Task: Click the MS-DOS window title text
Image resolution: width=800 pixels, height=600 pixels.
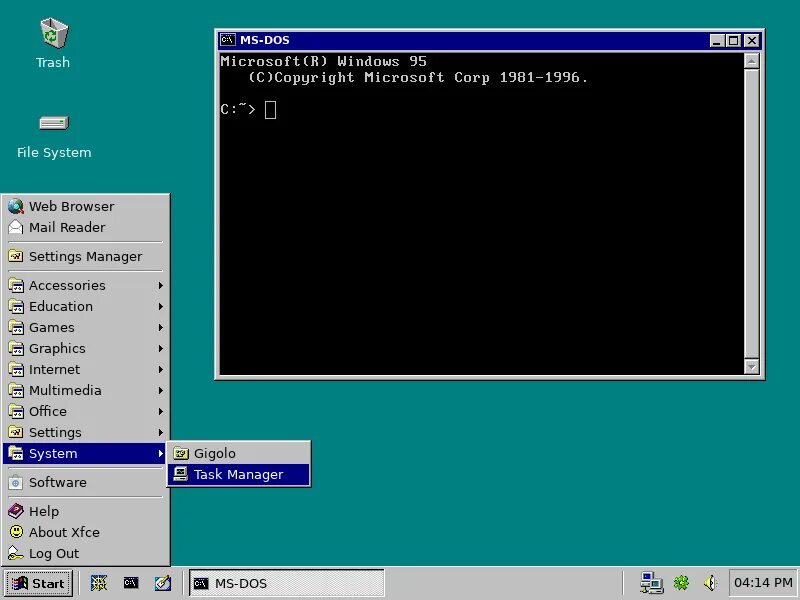Action: tap(265, 40)
